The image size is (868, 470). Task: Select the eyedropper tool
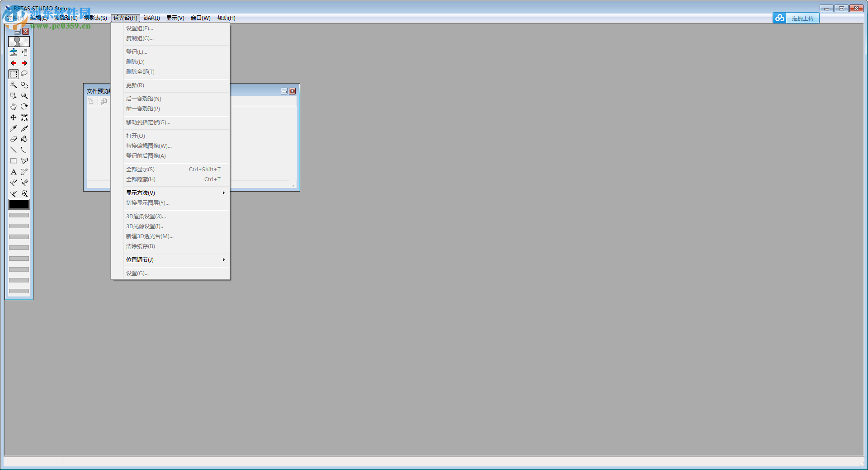pyautogui.click(x=14, y=128)
